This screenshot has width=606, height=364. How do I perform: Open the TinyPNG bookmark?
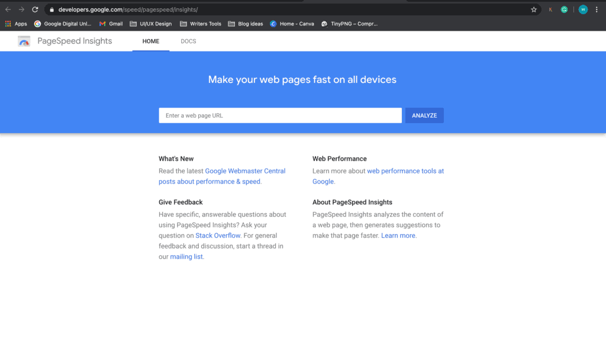point(349,24)
